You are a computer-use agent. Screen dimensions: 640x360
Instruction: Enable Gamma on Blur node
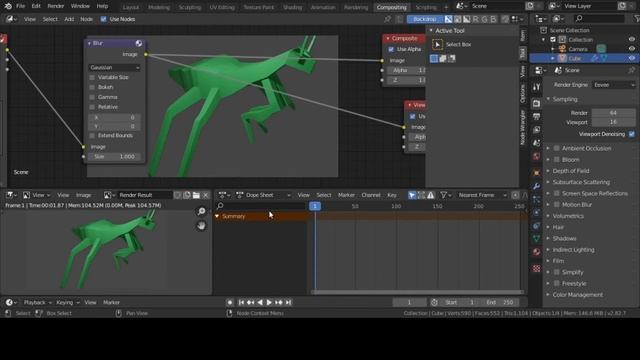pos(92,97)
